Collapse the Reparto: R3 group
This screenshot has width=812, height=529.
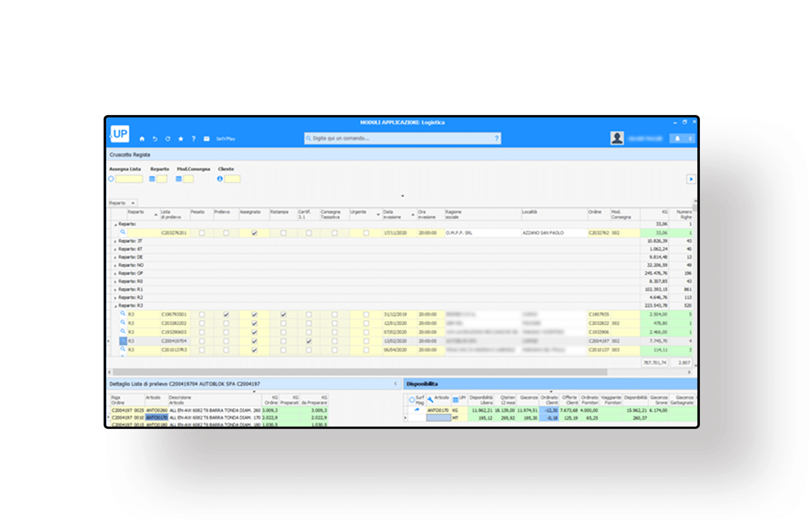[115, 306]
